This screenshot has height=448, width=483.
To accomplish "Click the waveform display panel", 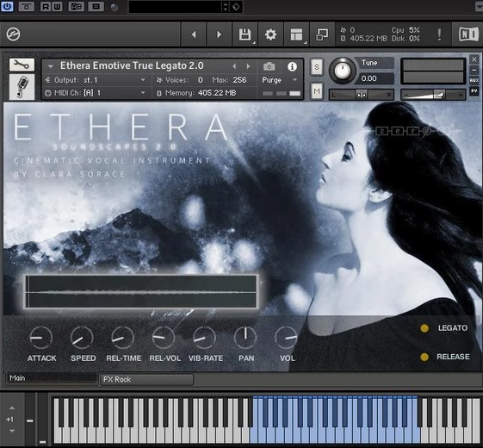I will [x=141, y=292].
